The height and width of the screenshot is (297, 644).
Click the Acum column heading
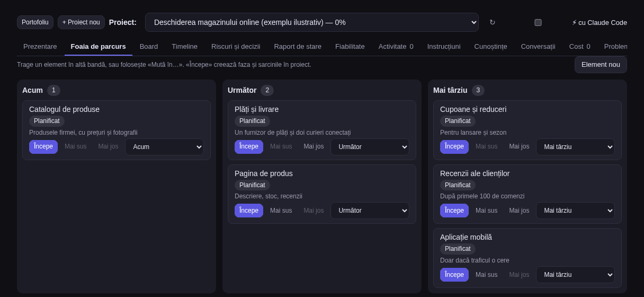32,90
